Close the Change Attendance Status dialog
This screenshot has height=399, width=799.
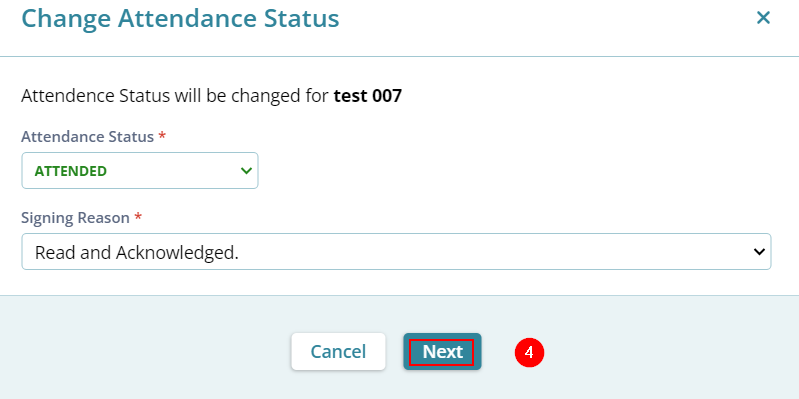[x=763, y=18]
